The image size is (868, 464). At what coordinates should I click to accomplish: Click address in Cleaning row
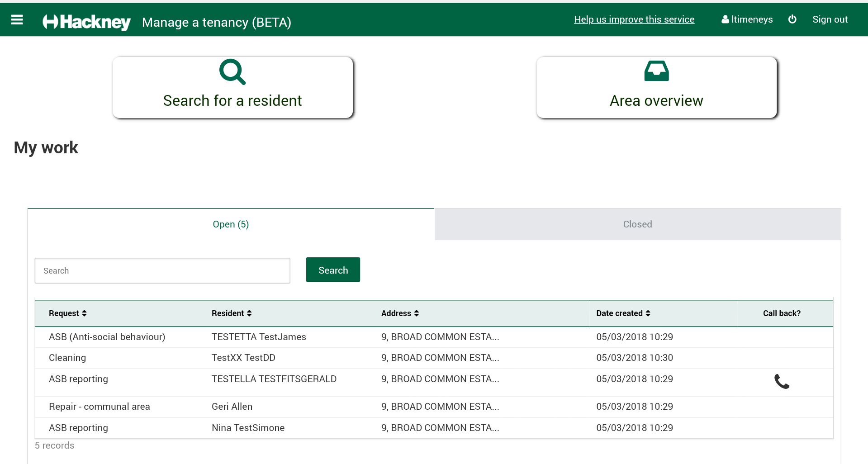pyautogui.click(x=440, y=358)
